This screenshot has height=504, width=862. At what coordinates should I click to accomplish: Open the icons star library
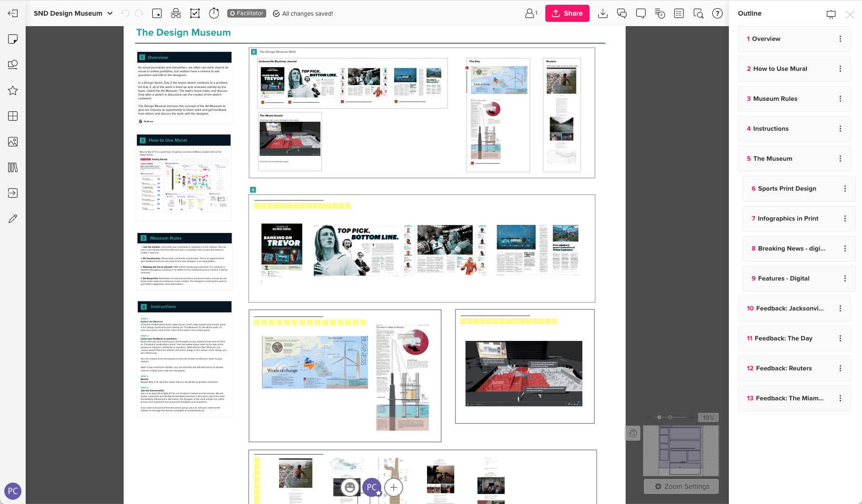[13, 90]
